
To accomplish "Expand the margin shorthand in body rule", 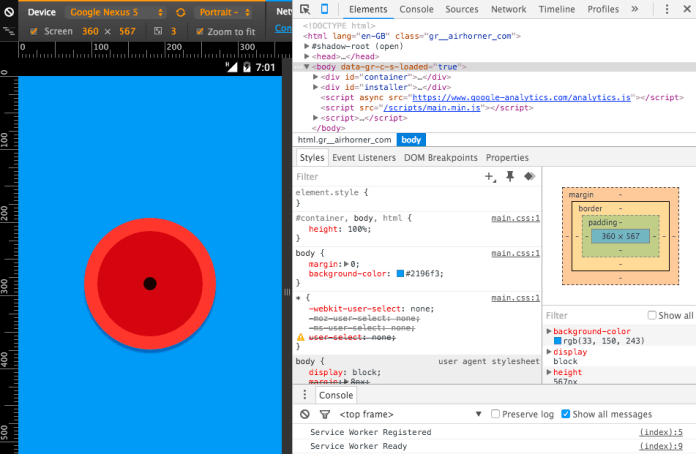I will [346, 264].
